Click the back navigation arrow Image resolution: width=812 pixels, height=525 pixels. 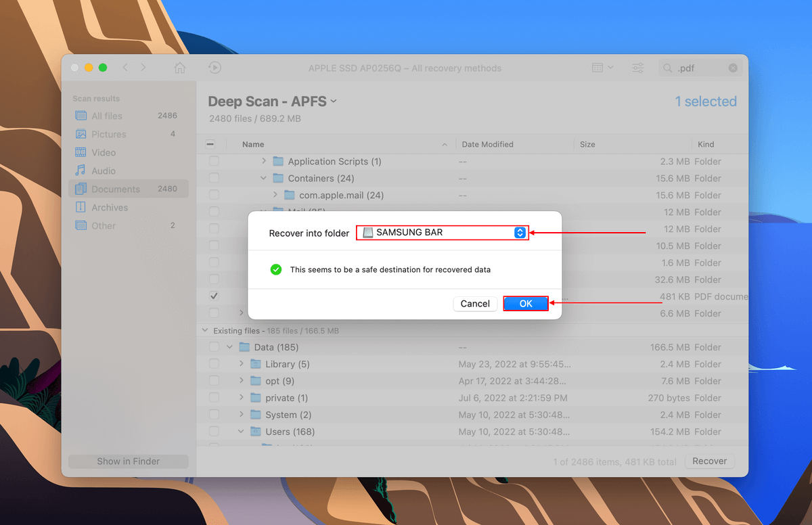click(125, 68)
